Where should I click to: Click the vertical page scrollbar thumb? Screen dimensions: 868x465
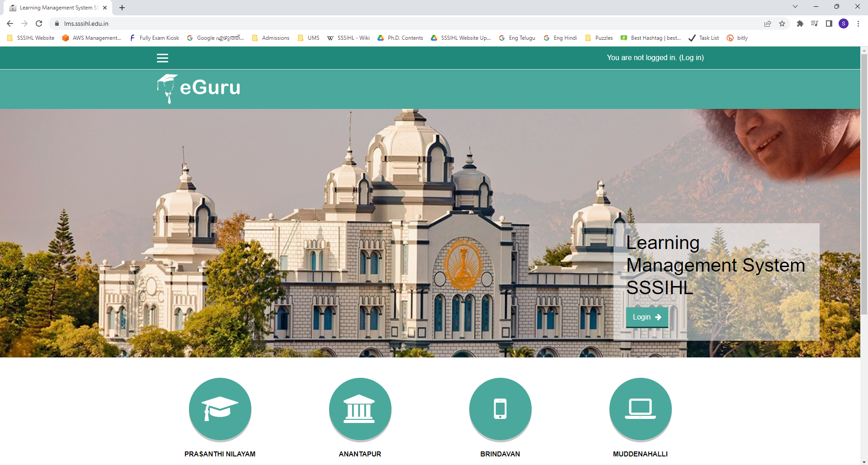click(x=864, y=184)
